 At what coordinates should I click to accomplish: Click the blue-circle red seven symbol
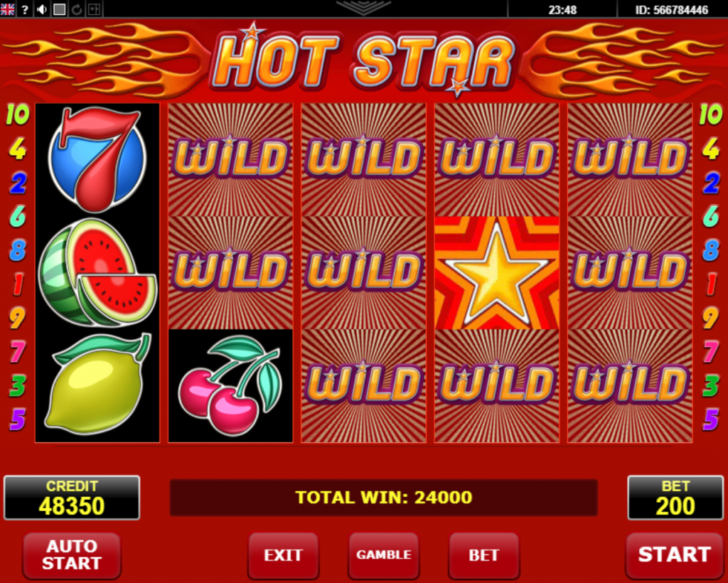click(x=97, y=159)
